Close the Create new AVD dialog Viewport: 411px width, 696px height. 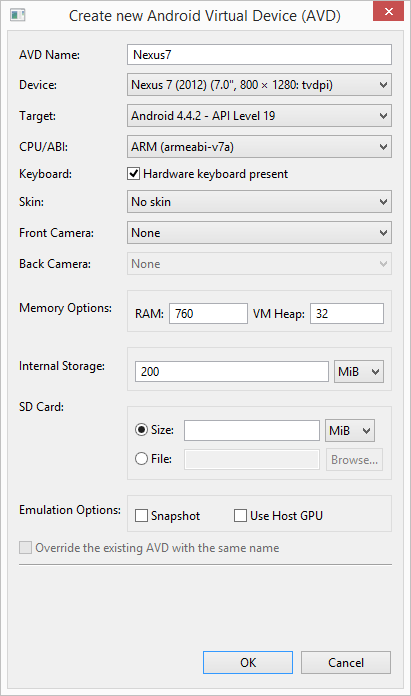coord(388,12)
